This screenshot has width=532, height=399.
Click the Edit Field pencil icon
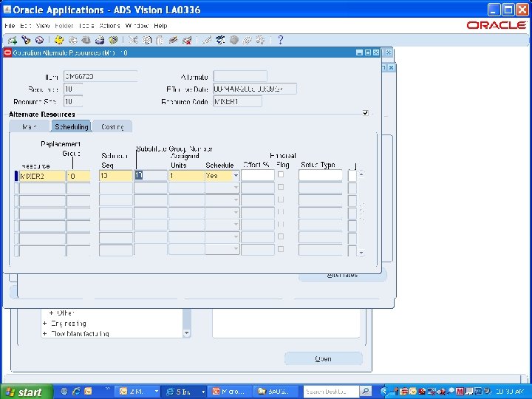click(x=206, y=41)
